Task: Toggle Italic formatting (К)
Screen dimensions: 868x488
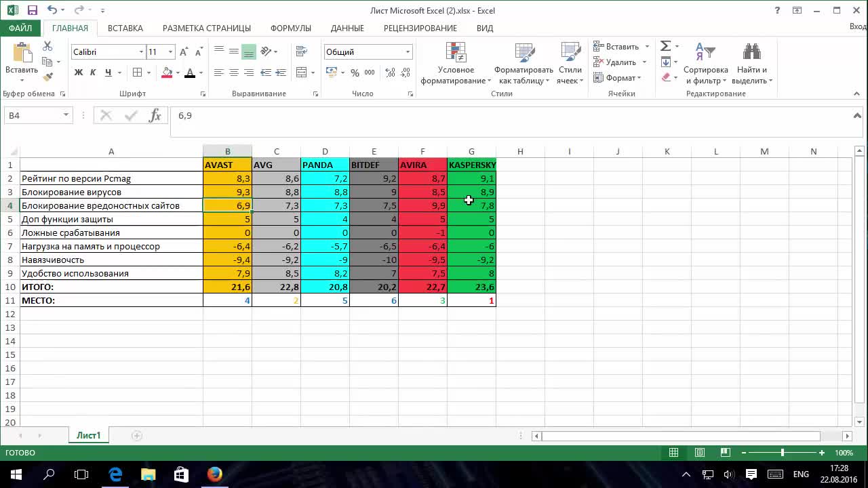Action: 94,73
